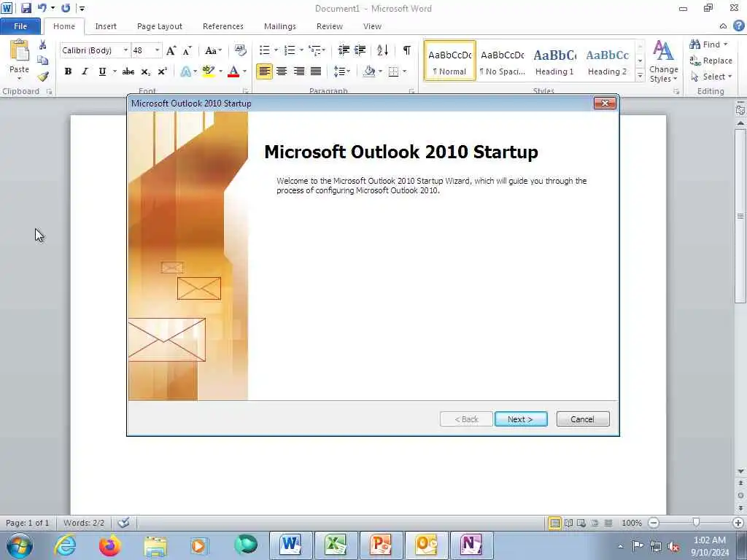Apply the Normal style
This screenshot has width=747, height=560.
[x=449, y=61]
